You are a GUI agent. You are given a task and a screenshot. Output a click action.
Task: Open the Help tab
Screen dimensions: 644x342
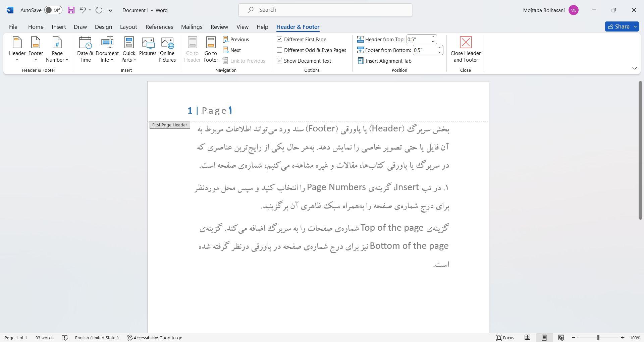tap(262, 27)
